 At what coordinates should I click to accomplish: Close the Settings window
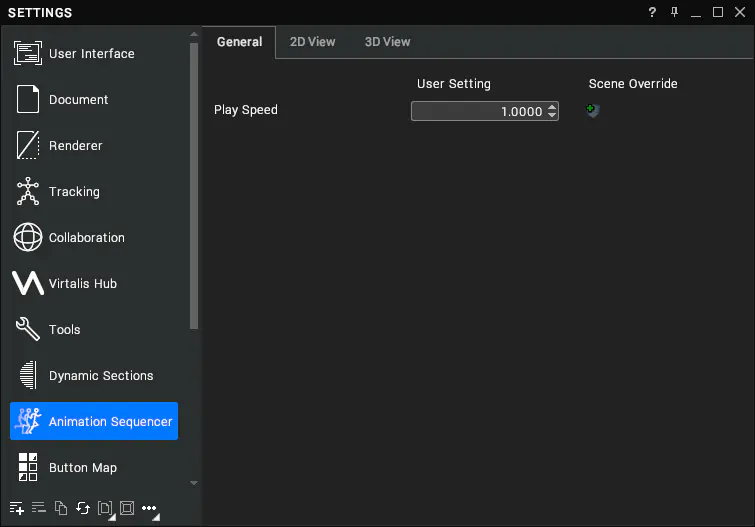point(740,12)
